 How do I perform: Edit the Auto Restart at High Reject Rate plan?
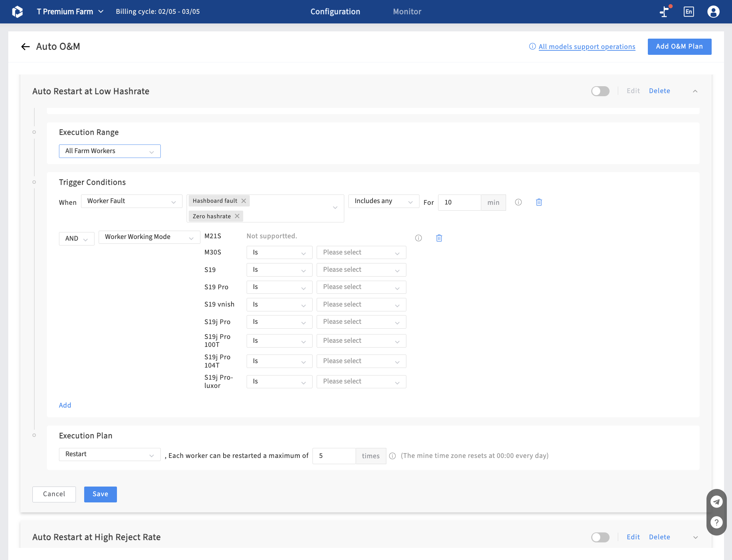point(633,537)
